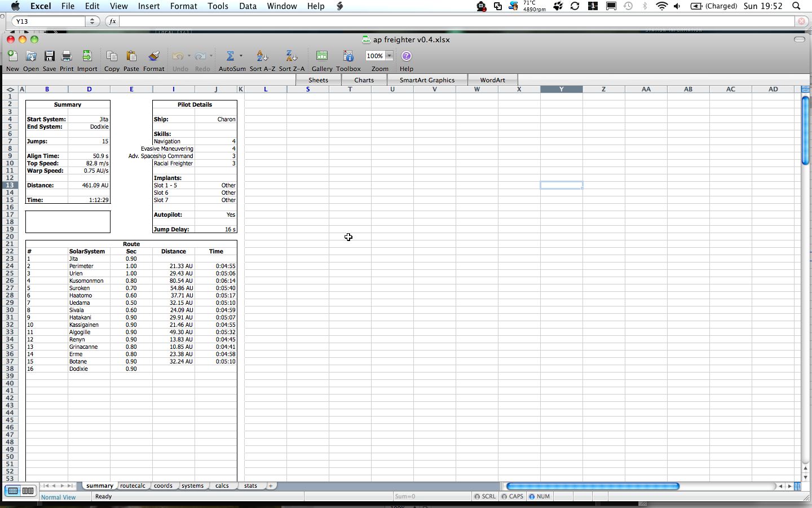Insert a sum with the AutoSum sigma icon

230,56
